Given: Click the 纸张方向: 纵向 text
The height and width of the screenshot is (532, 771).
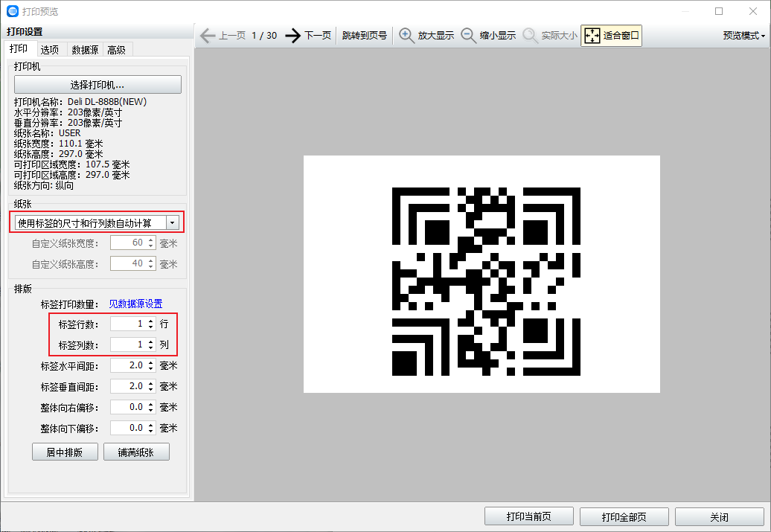Looking at the screenshot, I should click(x=44, y=185).
